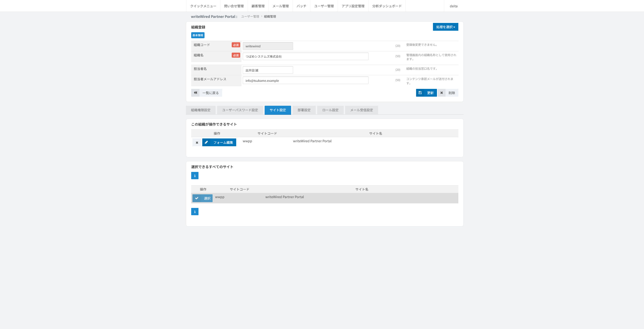Click the サイト名 header in the selectable sites table
The width and height of the screenshot is (644, 329).
362,189
